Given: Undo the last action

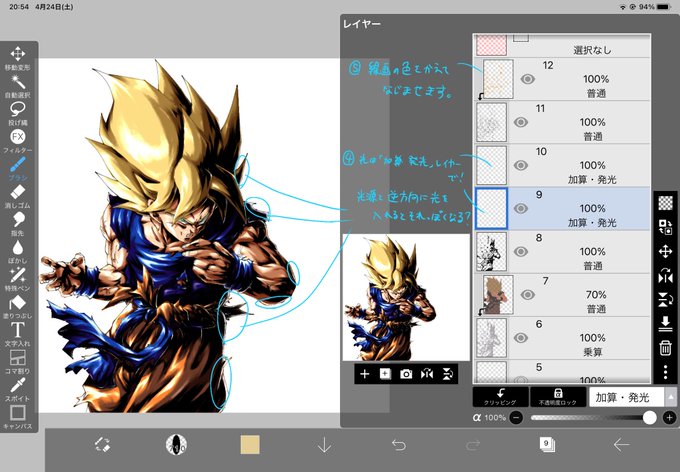Looking at the screenshot, I should [x=399, y=445].
